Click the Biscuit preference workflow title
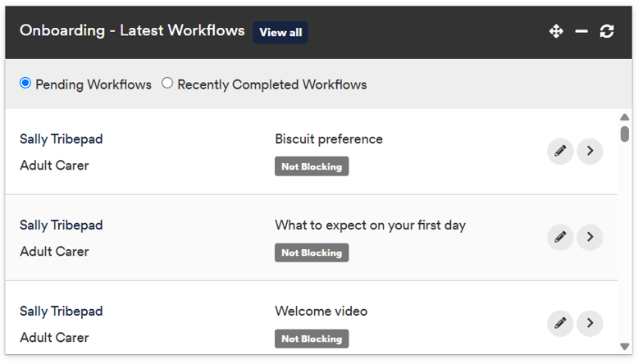The width and height of the screenshot is (638, 364). (x=329, y=139)
